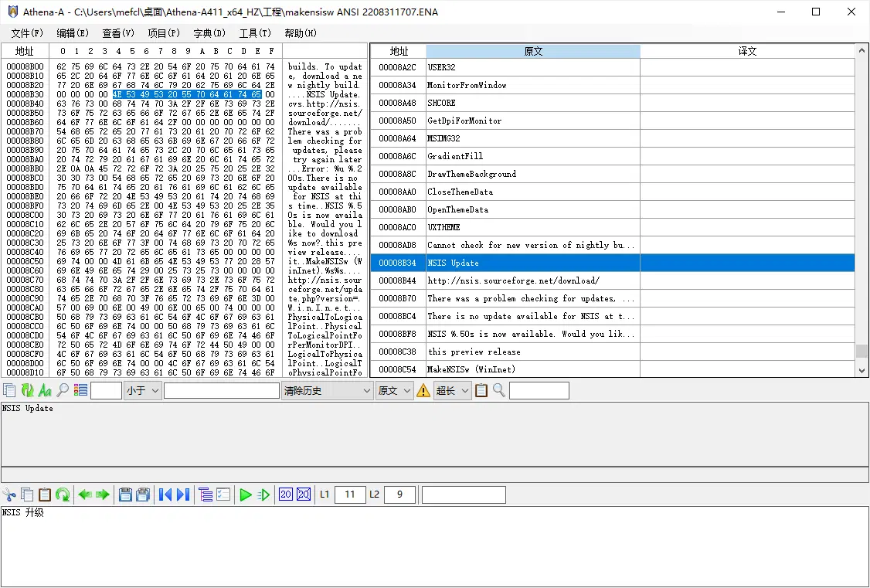Open the '原文' search scope dropdown
Screen dimensions: 870x588
click(394, 390)
